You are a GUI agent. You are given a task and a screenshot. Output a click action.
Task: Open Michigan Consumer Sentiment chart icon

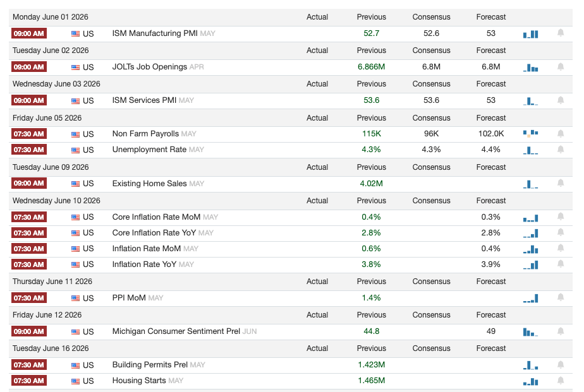[530, 332]
